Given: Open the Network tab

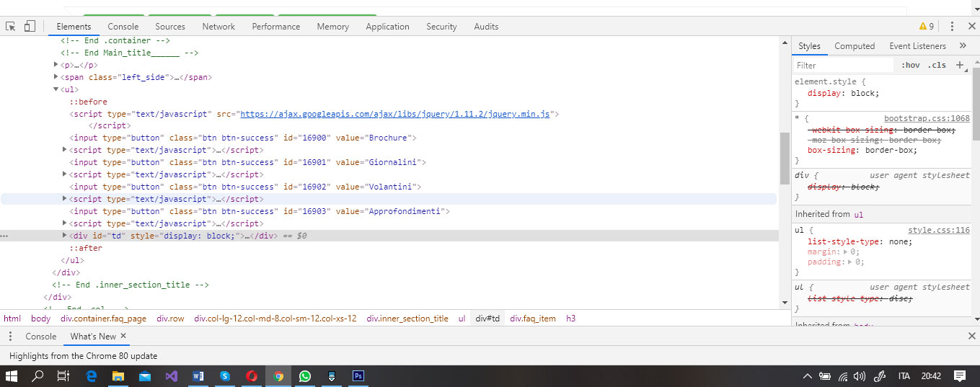Looking at the screenshot, I should [218, 26].
